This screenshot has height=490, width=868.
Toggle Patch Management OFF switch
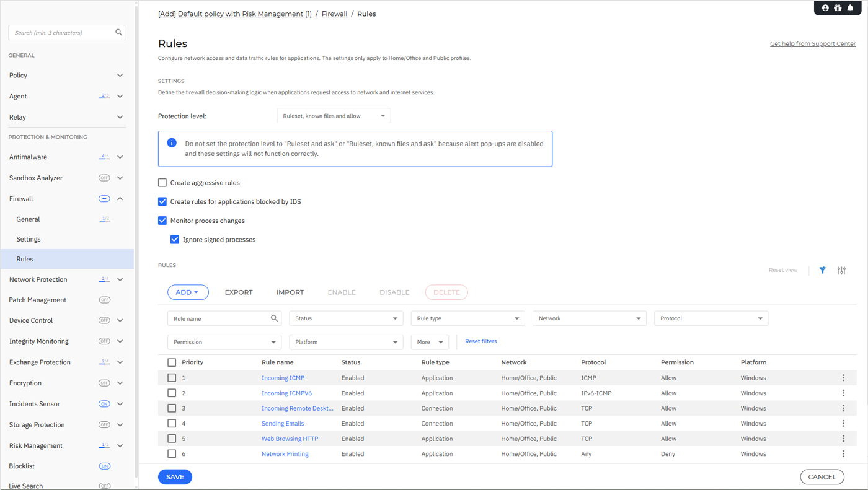click(x=104, y=300)
